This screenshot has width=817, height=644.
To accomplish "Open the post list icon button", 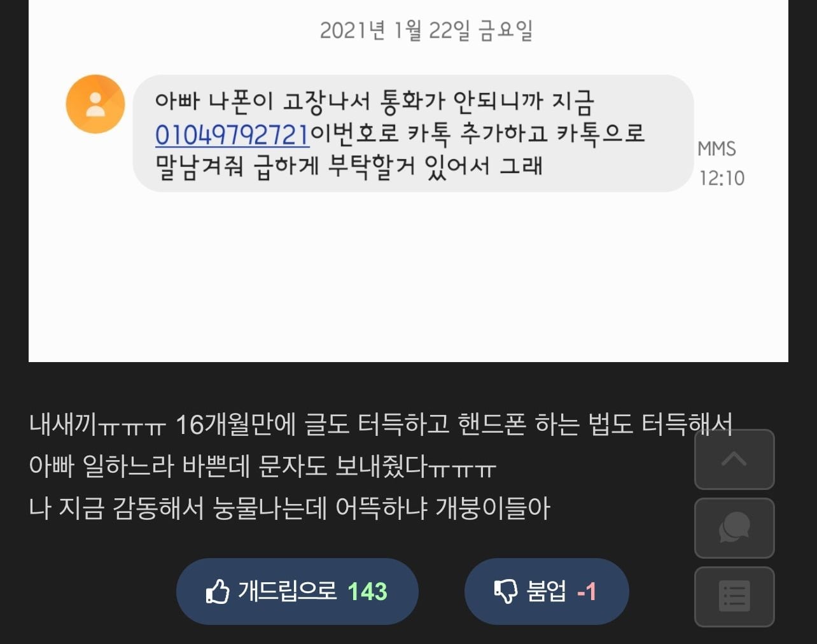I will coord(734,597).
